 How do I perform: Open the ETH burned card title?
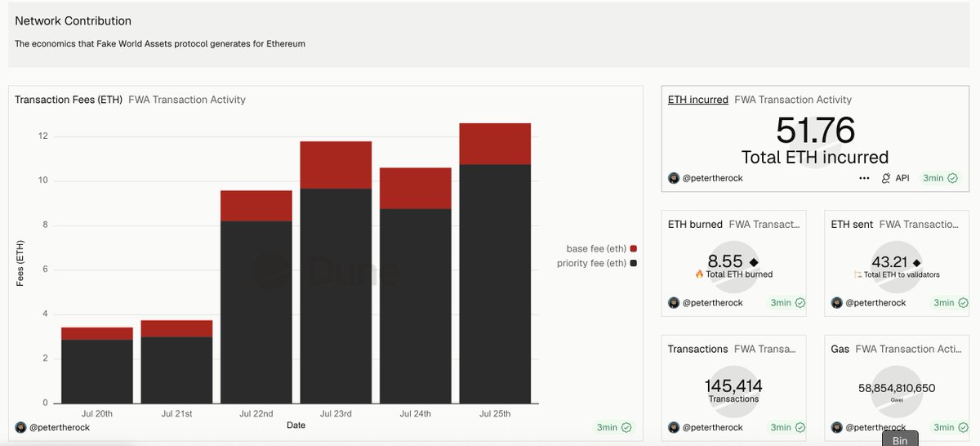(695, 224)
